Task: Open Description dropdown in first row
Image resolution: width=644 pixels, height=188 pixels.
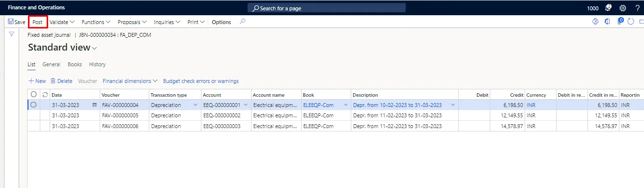Action: [453, 105]
